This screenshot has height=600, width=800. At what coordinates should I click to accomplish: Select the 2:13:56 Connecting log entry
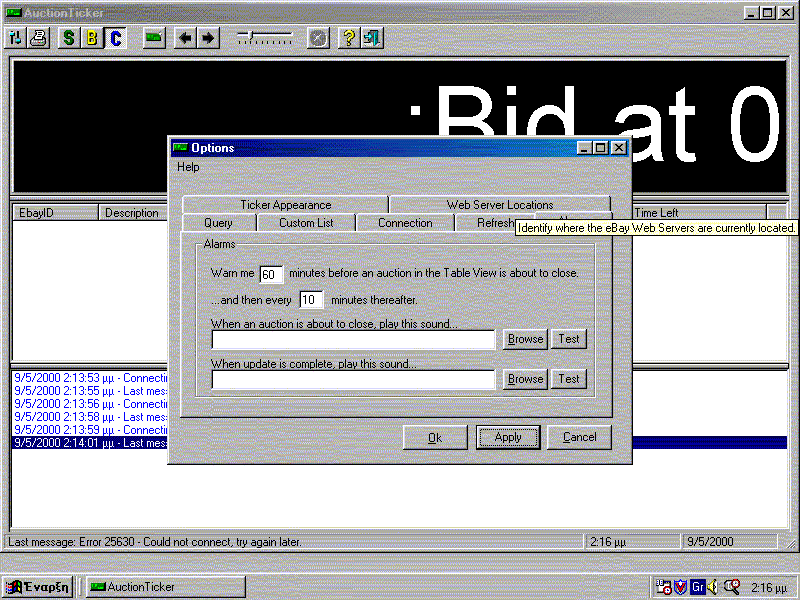coord(90,404)
